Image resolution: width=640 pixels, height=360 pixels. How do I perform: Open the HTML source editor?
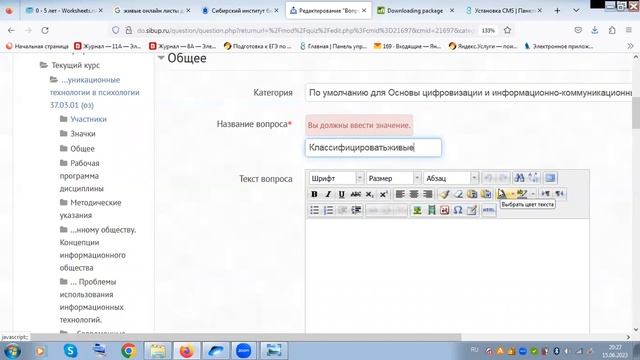489,210
